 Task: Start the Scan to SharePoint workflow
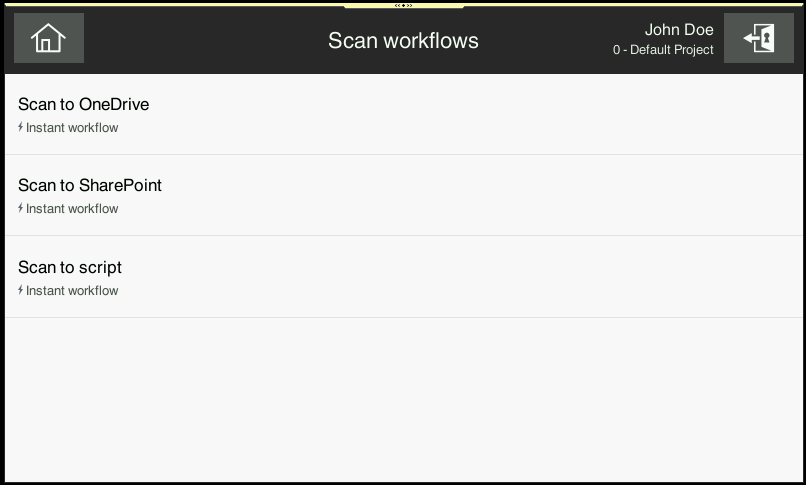(90, 186)
